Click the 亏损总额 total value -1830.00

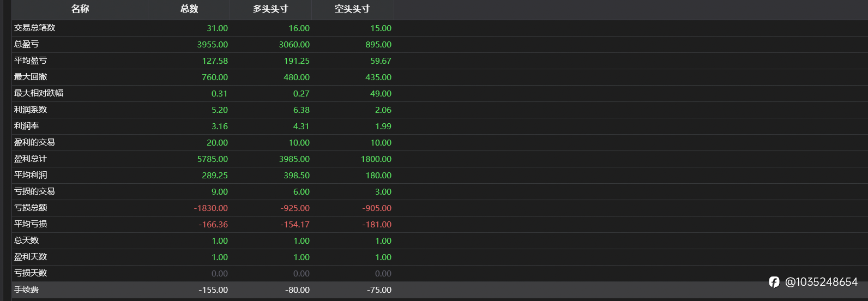211,208
